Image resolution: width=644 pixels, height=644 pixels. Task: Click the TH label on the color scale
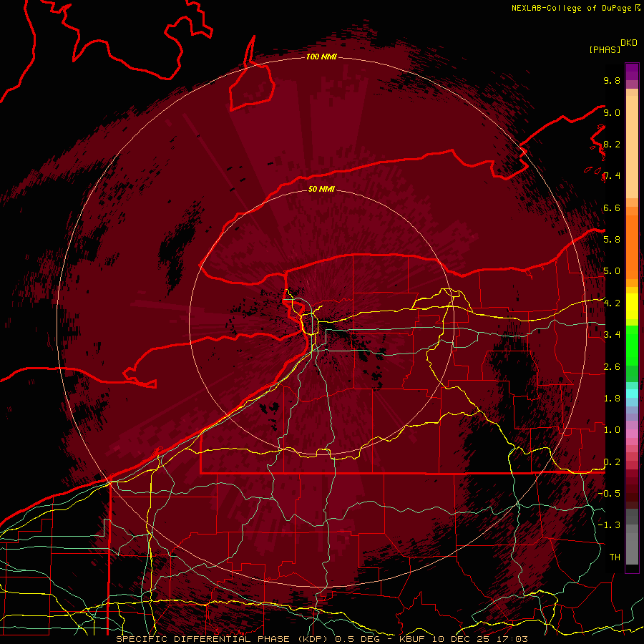pos(615,557)
